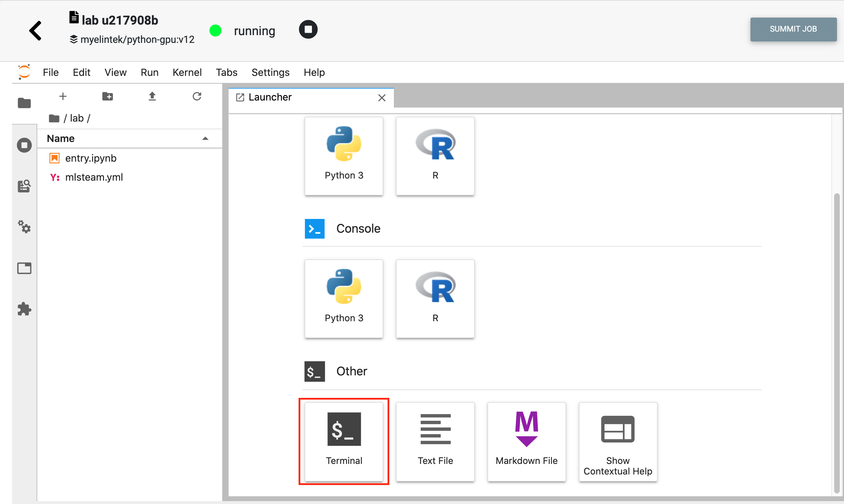
Task: Open the Commands palette sidebar icon
Action: pos(24,186)
